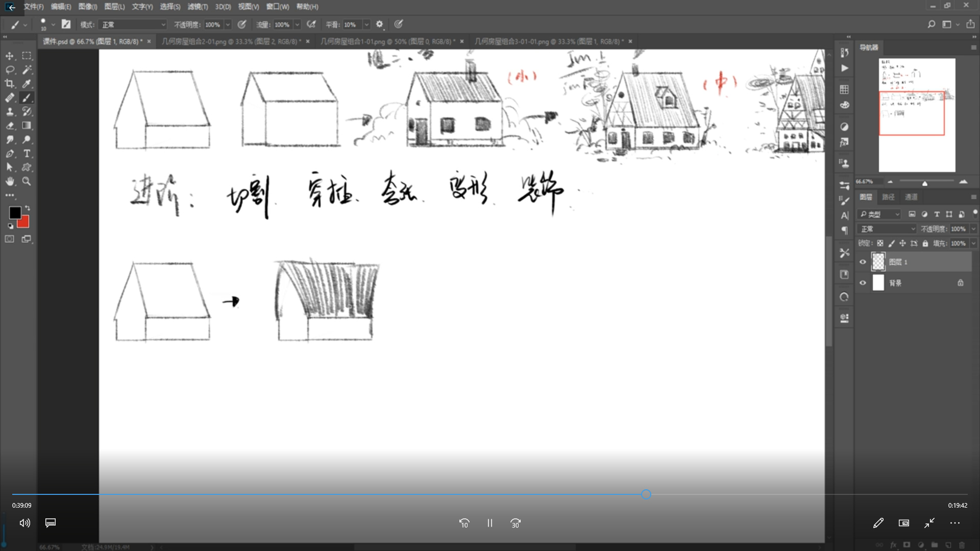The image size is (980, 551).
Task: Select the Eyedropper tool
Action: (x=27, y=83)
